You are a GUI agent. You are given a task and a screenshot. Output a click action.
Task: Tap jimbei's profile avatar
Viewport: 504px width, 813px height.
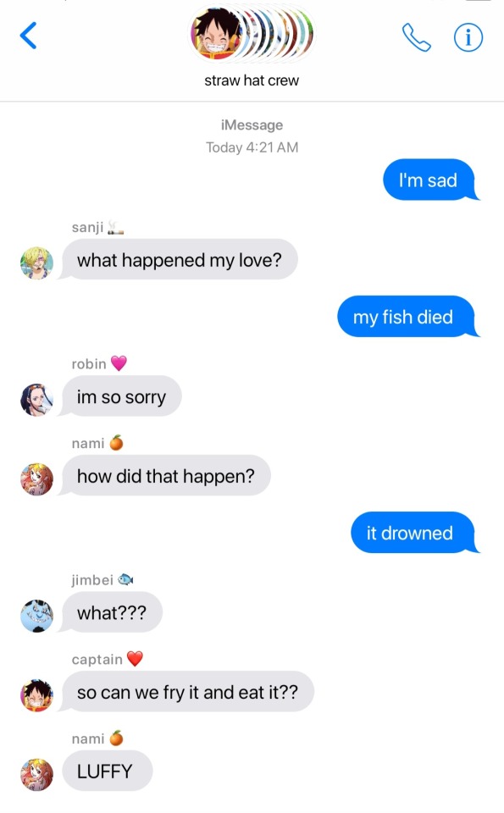[x=36, y=616]
